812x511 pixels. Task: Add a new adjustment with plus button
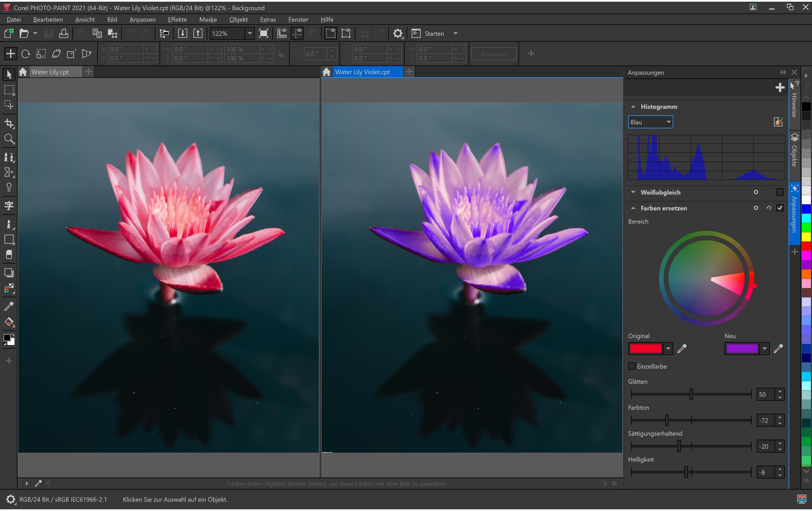pyautogui.click(x=780, y=87)
